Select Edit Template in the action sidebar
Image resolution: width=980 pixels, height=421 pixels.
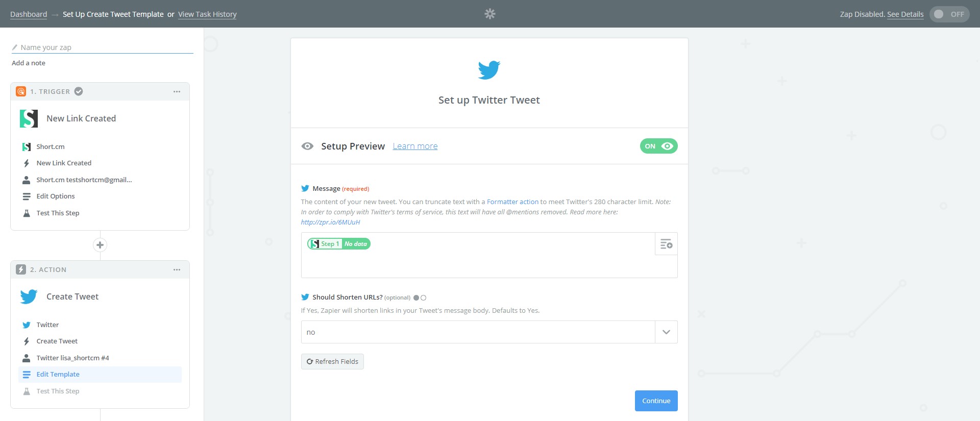58,374
